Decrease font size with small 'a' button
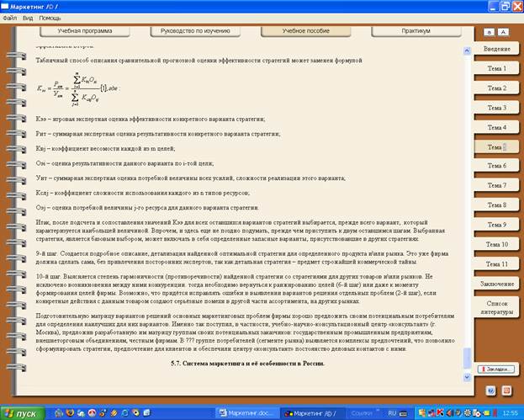 pos(490,32)
